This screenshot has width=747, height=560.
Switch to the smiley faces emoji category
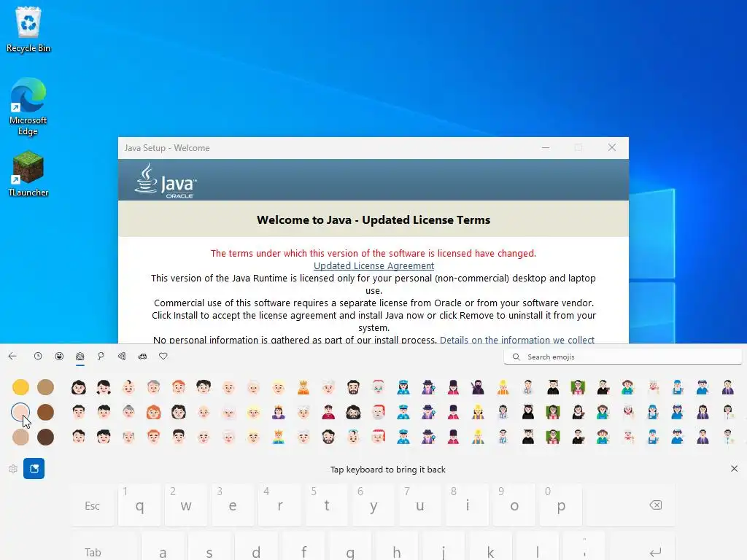59,356
